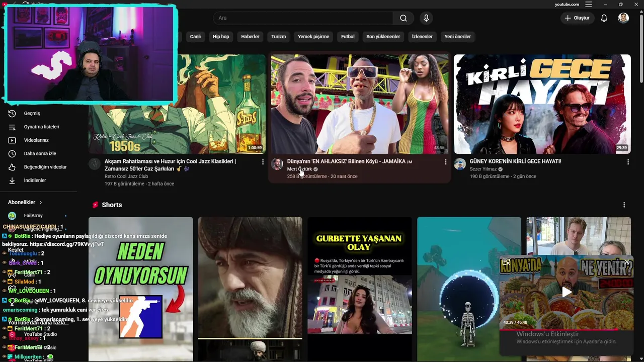Open NEDEN OYNUYORSUN short
Image resolution: width=644 pixels, height=362 pixels.
point(140,289)
